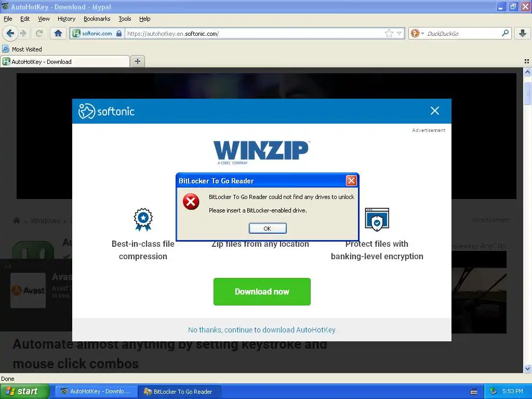Open the Edit menu
This screenshot has width=532, height=399.
pyautogui.click(x=25, y=19)
